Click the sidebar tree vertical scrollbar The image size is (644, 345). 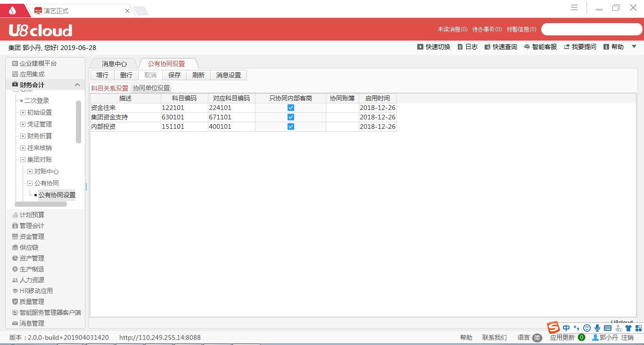pyautogui.click(x=78, y=122)
